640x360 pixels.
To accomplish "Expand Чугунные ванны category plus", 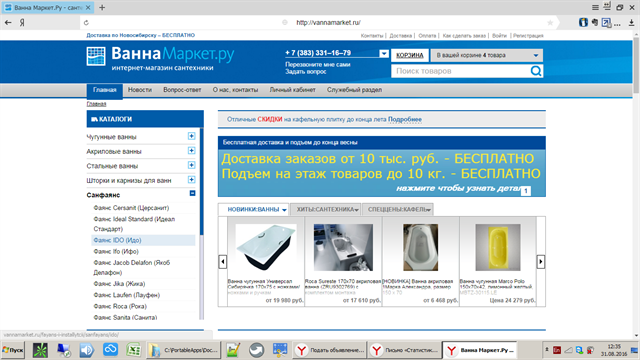I will coord(191,136).
